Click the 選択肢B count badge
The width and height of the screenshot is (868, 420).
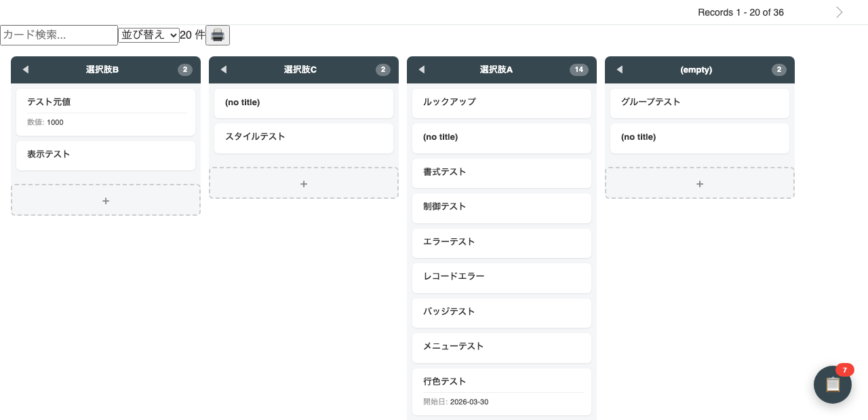coord(185,70)
